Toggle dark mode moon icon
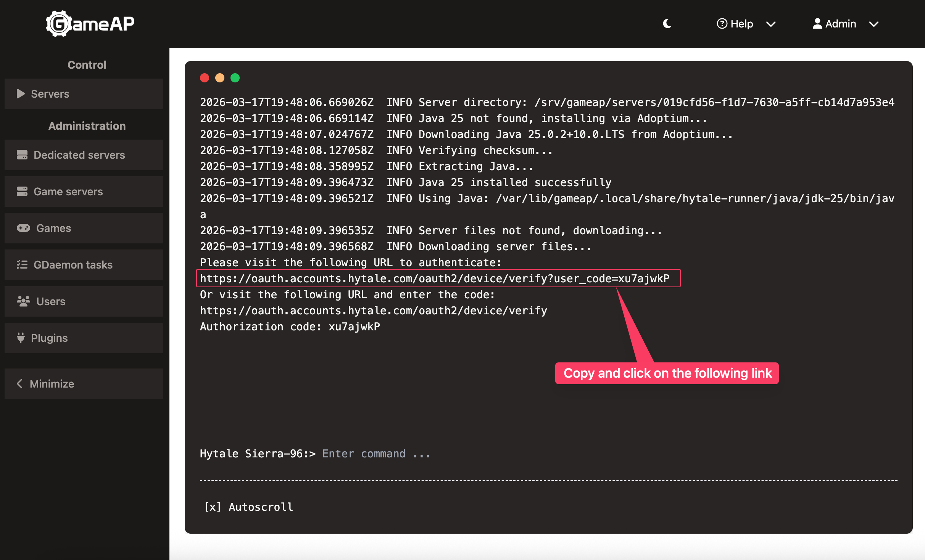This screenshot has height=560, width=925. pos(667,24)
